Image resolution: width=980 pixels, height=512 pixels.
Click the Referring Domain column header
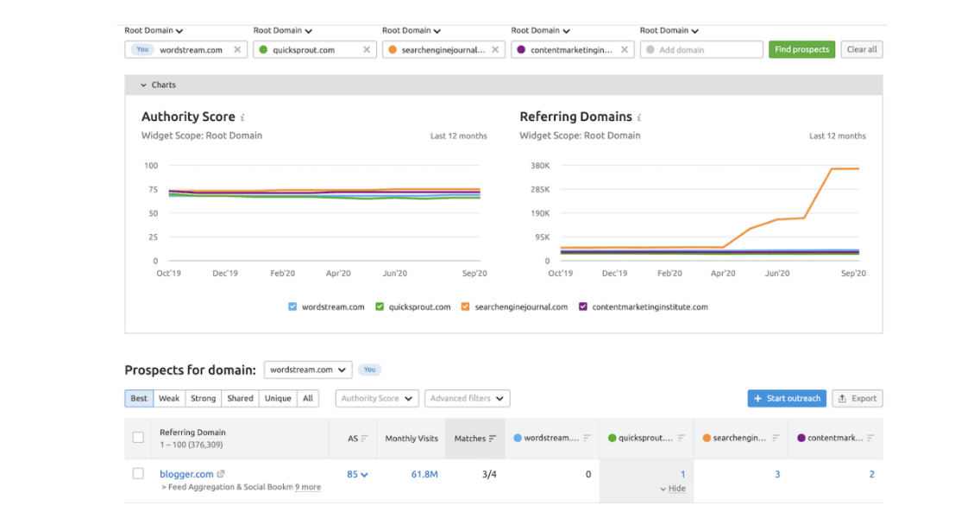[x=192, y=432]
